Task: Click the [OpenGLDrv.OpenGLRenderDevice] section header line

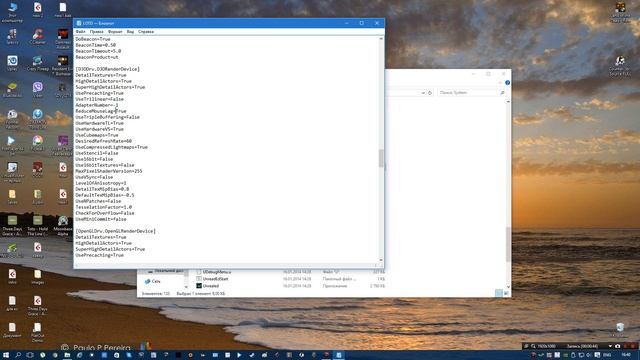Action: click(116, 231)
